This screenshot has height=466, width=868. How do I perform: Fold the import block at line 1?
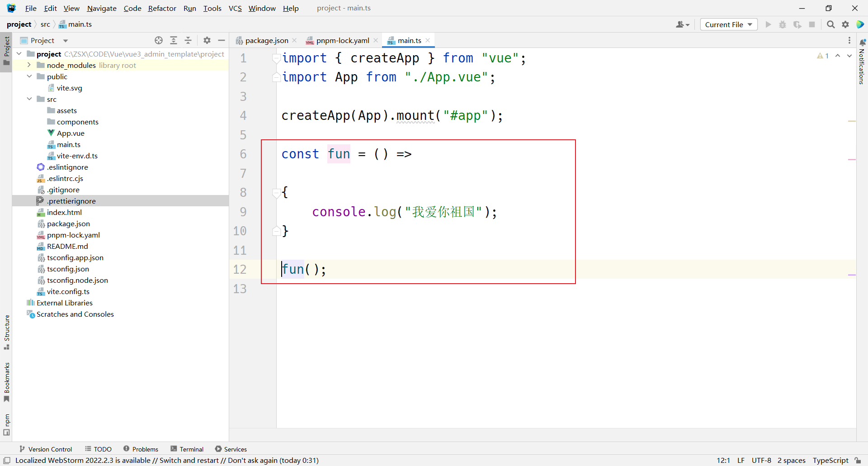coord(276,58)
